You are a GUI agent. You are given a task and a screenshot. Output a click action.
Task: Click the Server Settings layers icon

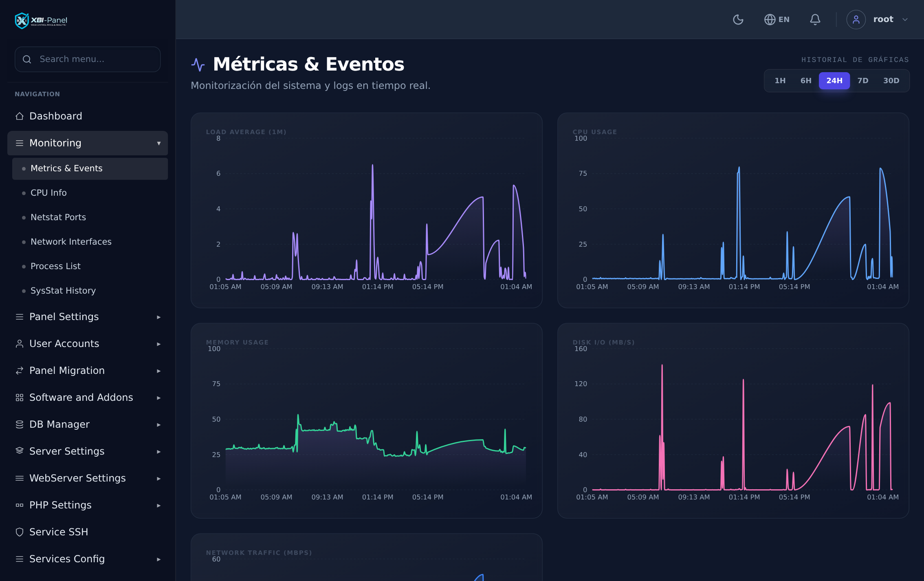[19, 451]
